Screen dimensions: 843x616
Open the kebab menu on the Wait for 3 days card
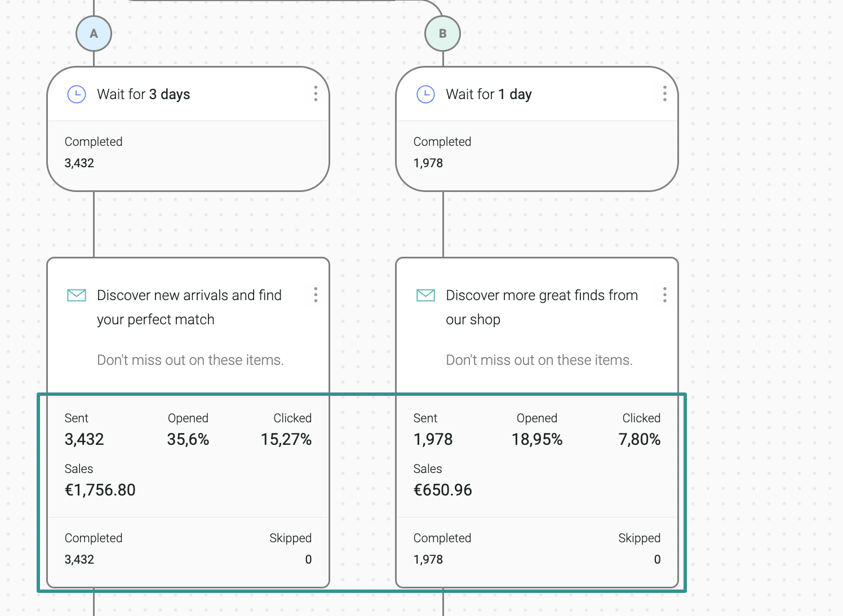pyautogui.click(x=316, y=94)
